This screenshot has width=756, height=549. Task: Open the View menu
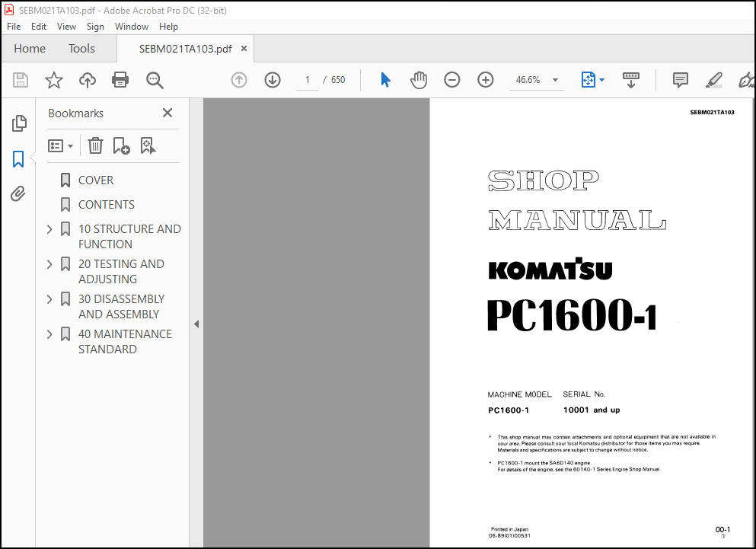[x=66, y=27]
